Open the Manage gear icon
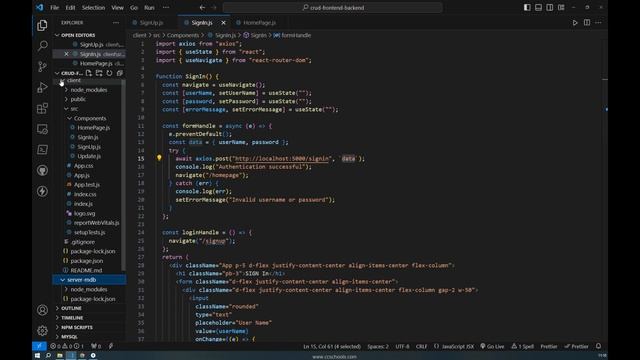The image size is (640, 360). click(x=42, y=331)
